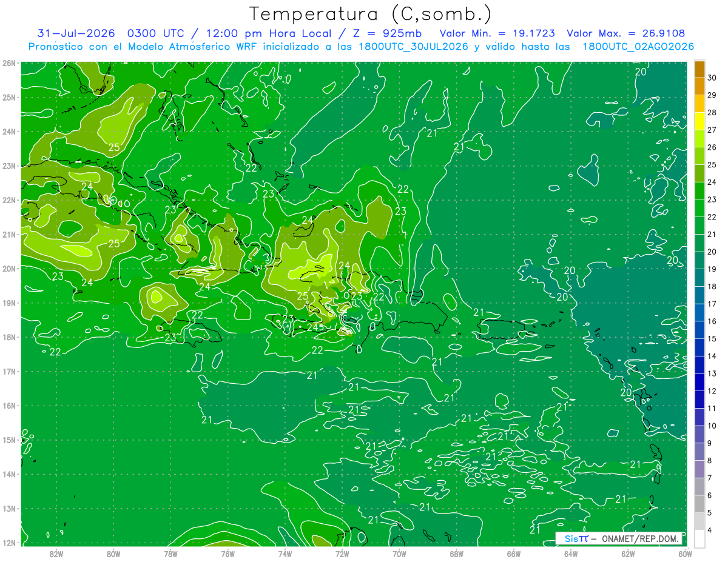Click the '82W' longitude axis label
Screen dimensions: 728x562
coord(56,554)
